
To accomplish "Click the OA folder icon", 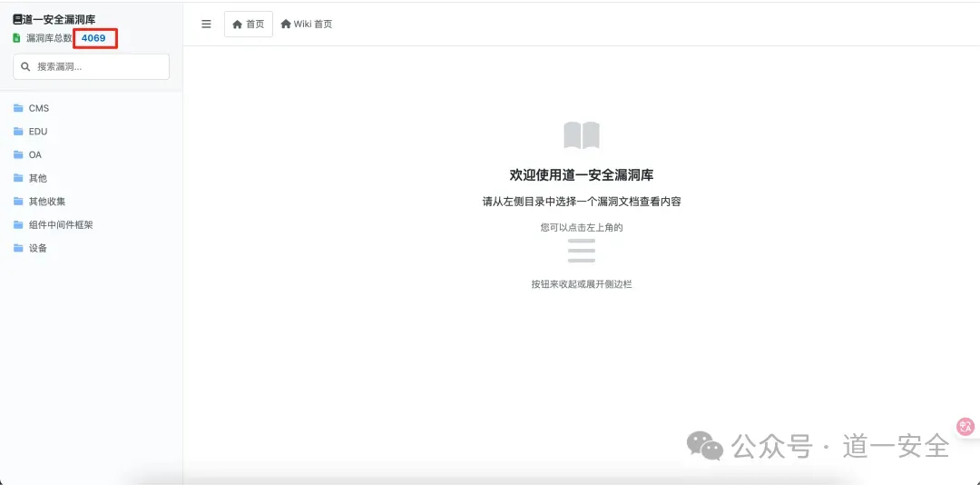I will point(18,154).
